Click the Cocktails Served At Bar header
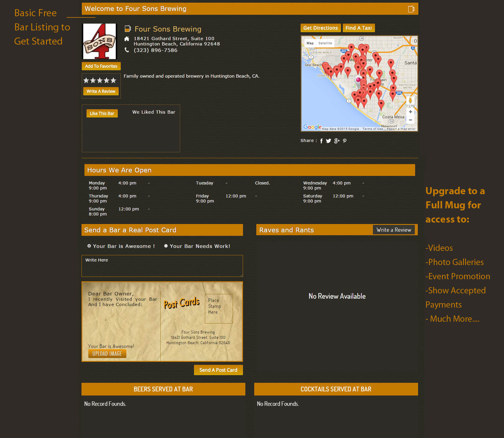The width and height of the screenshot is (504, 438). click(x=336, y=389)
